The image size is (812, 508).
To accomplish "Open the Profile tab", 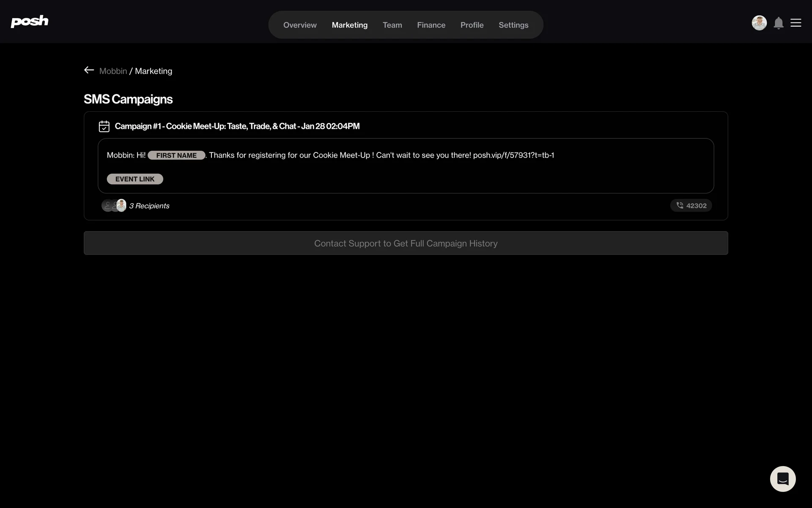I will point(472,25).
